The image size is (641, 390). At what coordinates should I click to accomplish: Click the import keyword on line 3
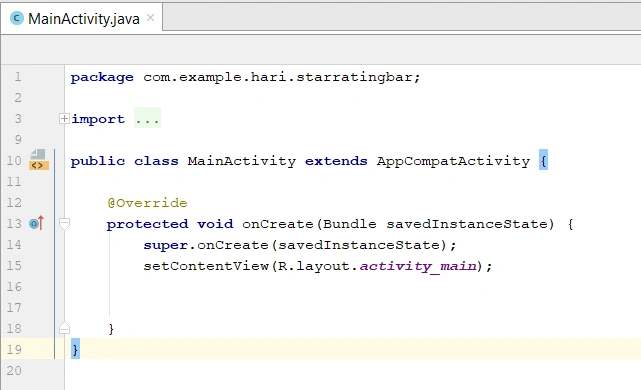98,119
